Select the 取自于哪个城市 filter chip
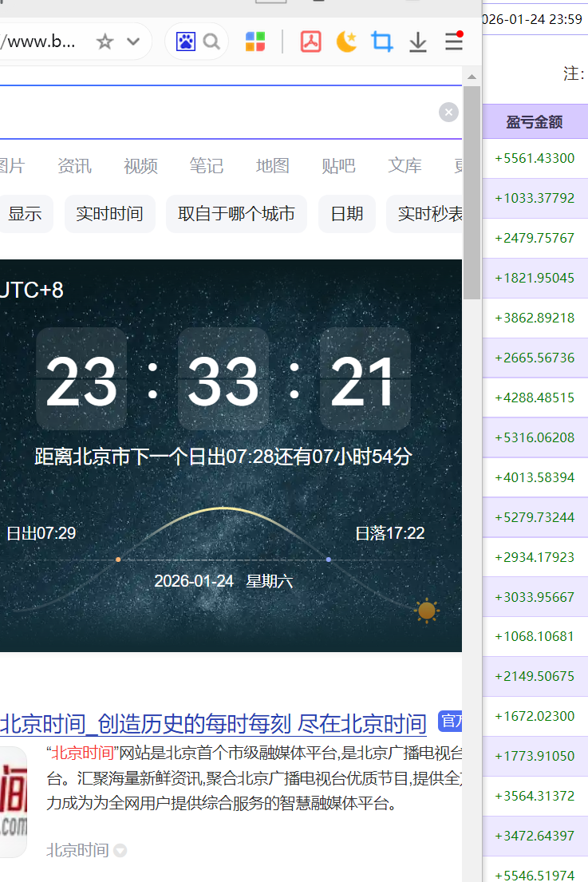Screen dimensions: 588x882 [x=236, y=214]
